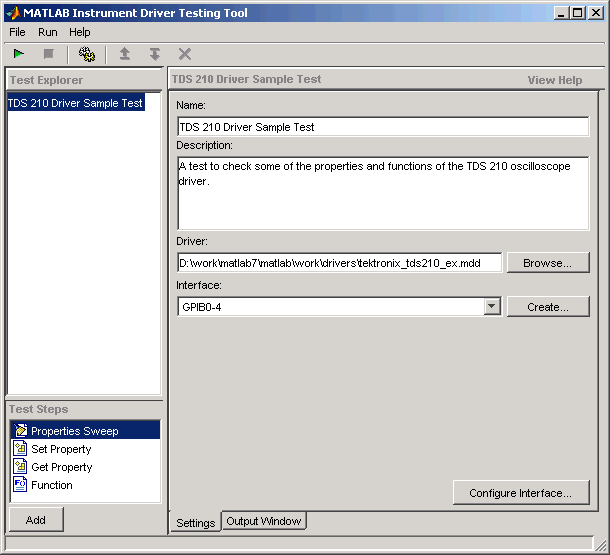Click the Configure Interface... button
Viewport: 610px width, 555px height.
click(x=521, y=493)
